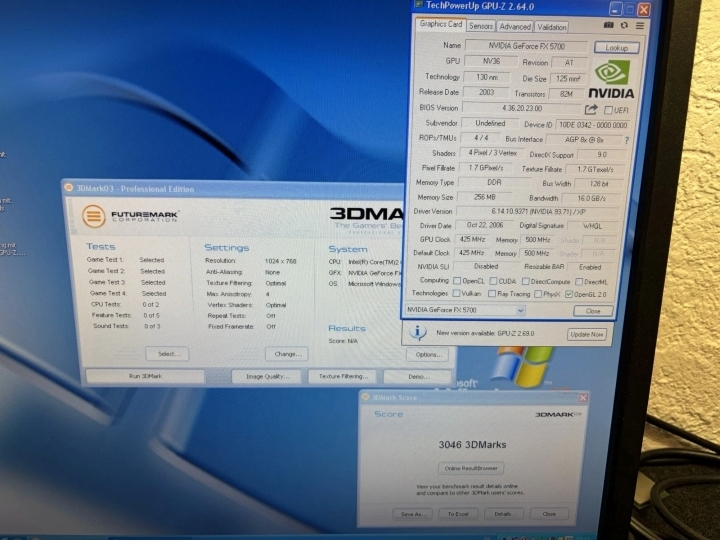Click the 3046 3DMarks score text

[472, 444]
